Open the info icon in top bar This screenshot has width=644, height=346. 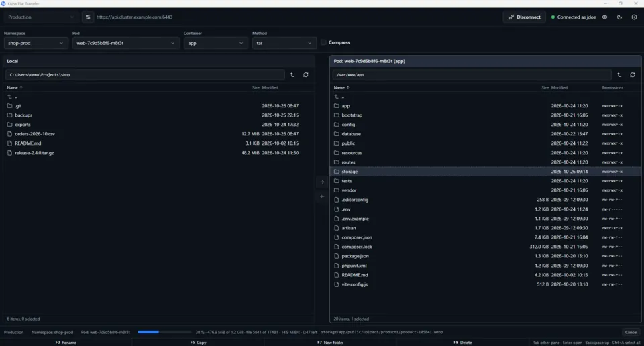click(x=634, y=17)
